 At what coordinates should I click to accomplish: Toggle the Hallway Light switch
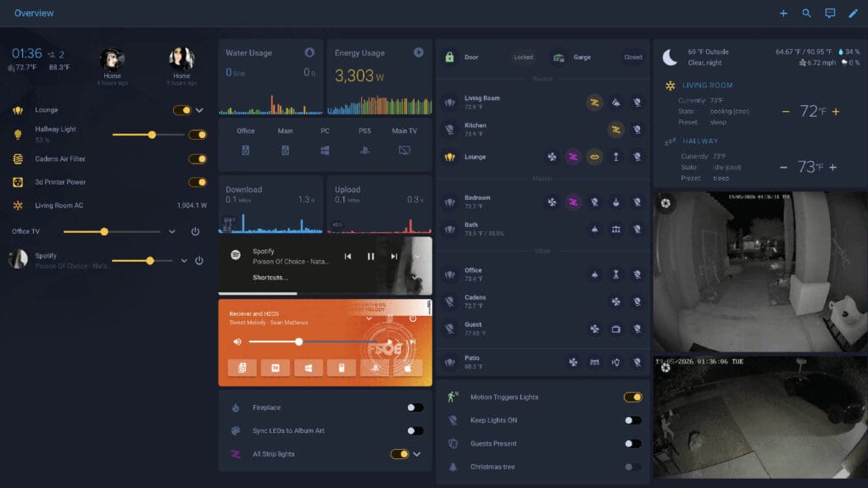pyautogui.click(x=198, y=135)
